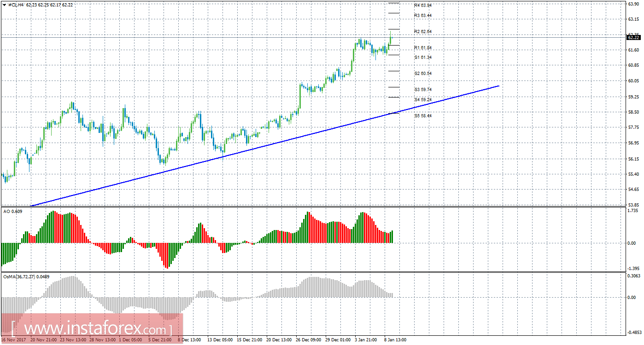Click the AO scale value -1.395
The image size is (644, 345).
(x=633, y=268)
